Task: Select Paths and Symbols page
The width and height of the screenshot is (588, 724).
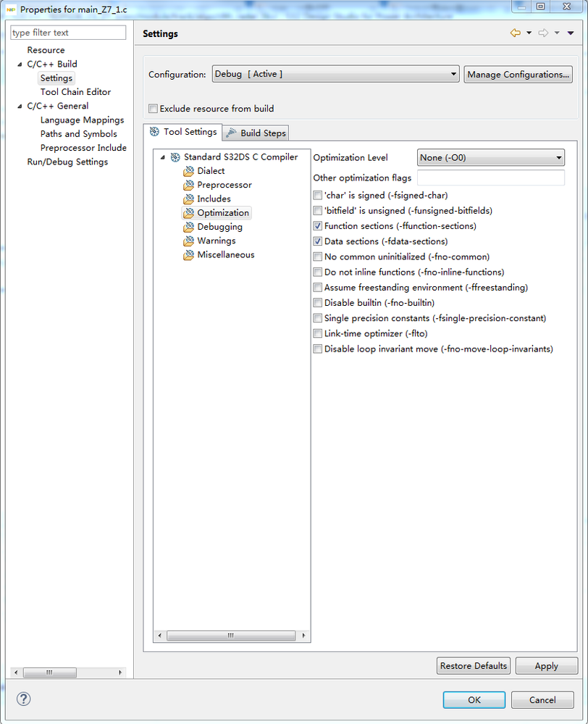Action: point(78,134)
